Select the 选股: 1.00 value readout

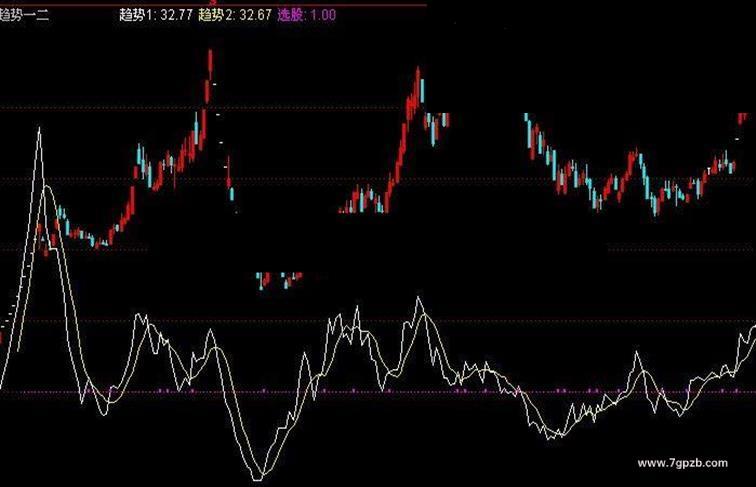point(307,15)
